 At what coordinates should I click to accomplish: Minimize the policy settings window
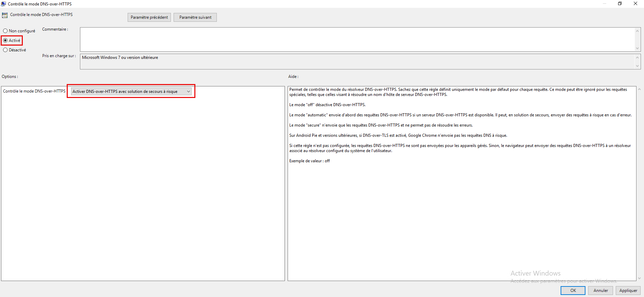tap(605, 4)
